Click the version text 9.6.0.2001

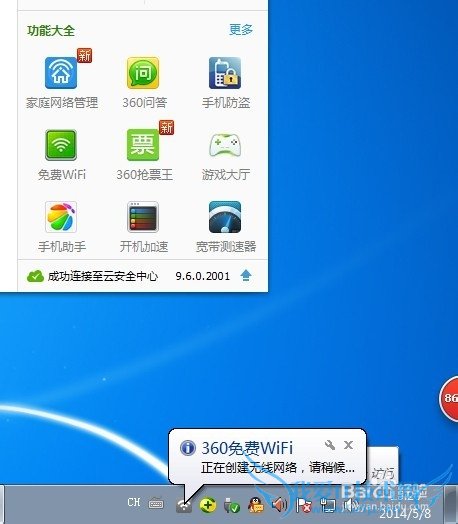pyautogui.click(x=203, y=276)
